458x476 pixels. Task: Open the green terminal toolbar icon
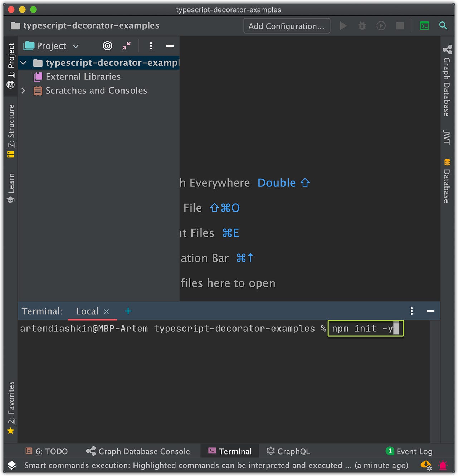(424, 26)
